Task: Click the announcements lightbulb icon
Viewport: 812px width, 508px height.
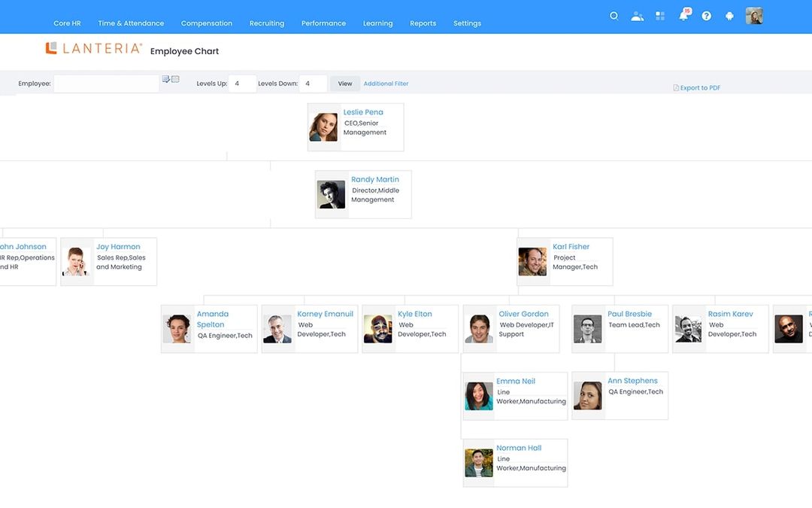Action: coord(729,15)
